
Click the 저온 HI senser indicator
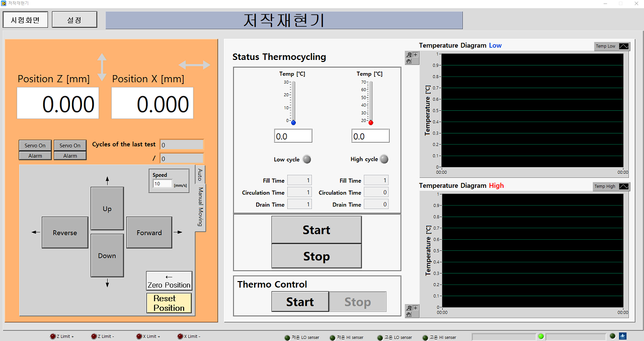(332, 337)
